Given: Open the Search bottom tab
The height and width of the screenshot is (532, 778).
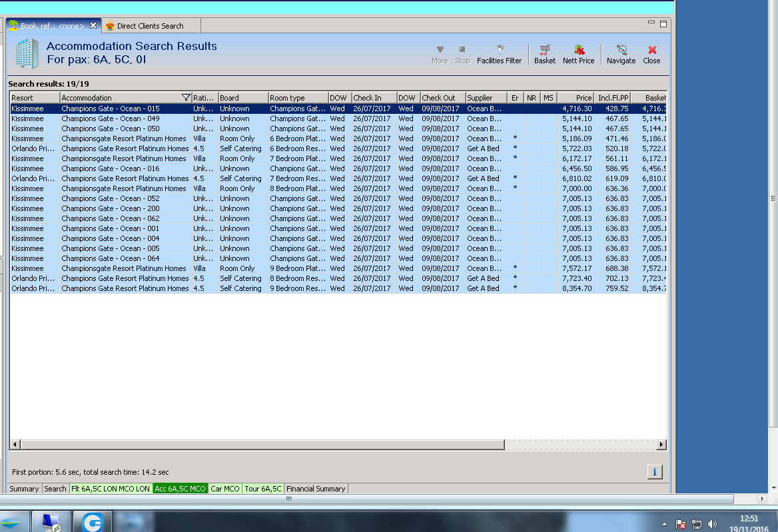Looking at the screenshot, I should click(55, 488).
